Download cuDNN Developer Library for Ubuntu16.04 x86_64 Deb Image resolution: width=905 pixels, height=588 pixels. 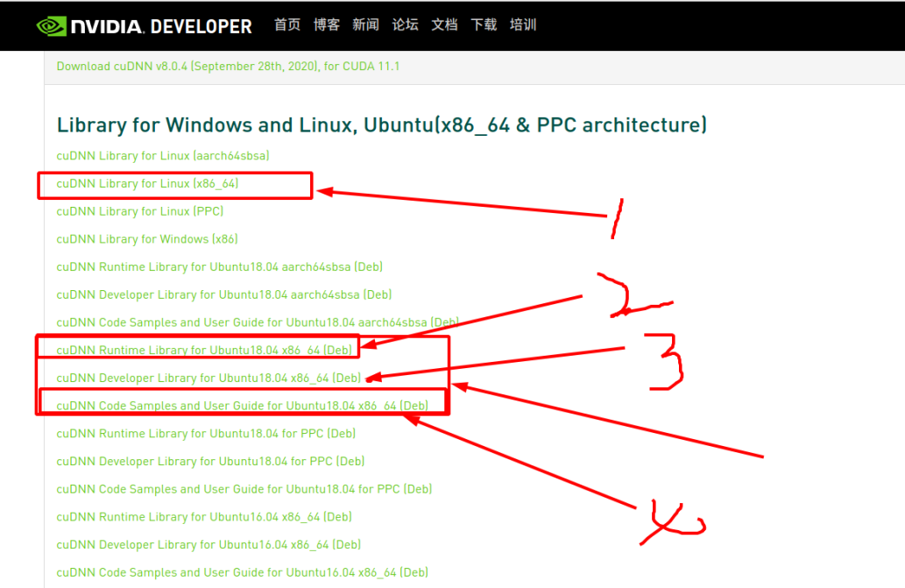pyautogui.click(x=208, y=544)
